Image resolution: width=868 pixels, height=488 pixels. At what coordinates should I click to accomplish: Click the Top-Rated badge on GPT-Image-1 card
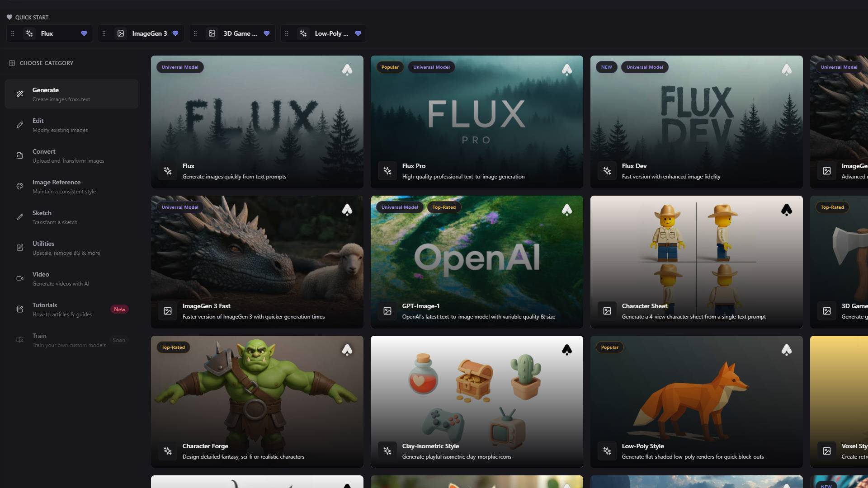pos(444,207)
